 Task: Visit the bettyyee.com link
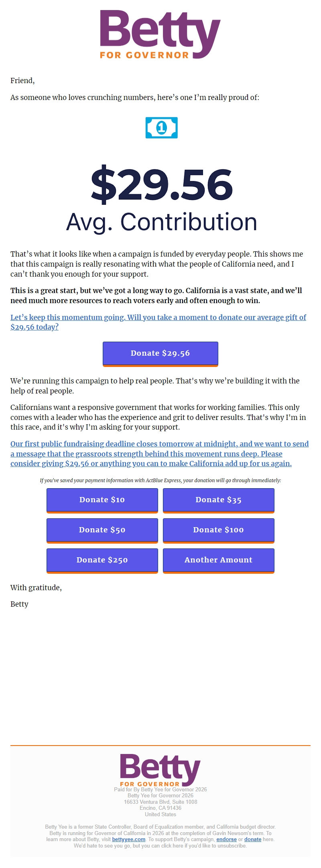(128, 840)
